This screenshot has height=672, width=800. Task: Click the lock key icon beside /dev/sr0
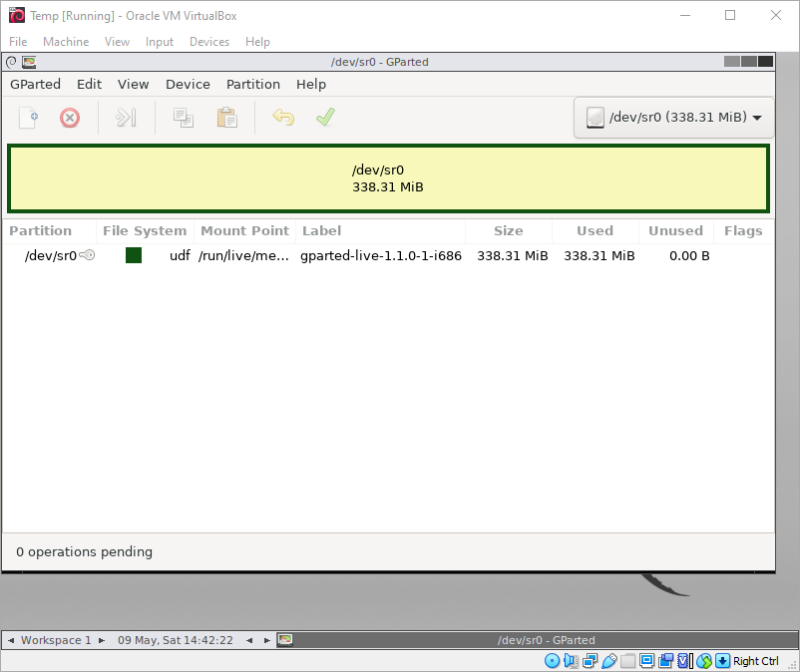(x=87, y=255)
